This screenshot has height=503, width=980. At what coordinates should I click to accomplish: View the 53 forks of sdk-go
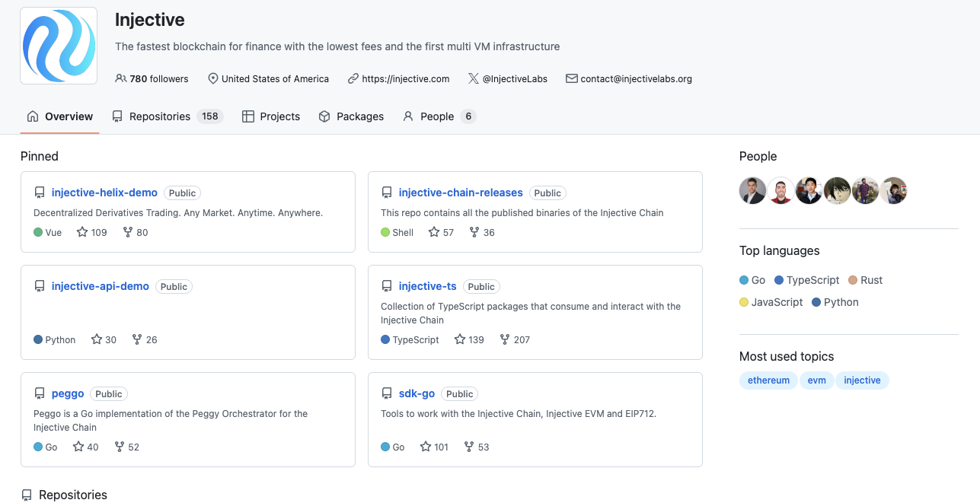pos(476,447)
